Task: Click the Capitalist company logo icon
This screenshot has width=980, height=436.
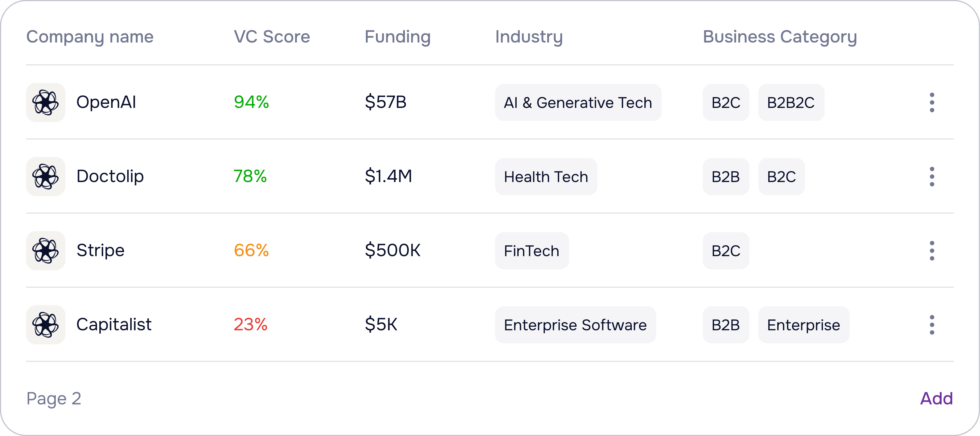Action: click(x=46, y=325)
